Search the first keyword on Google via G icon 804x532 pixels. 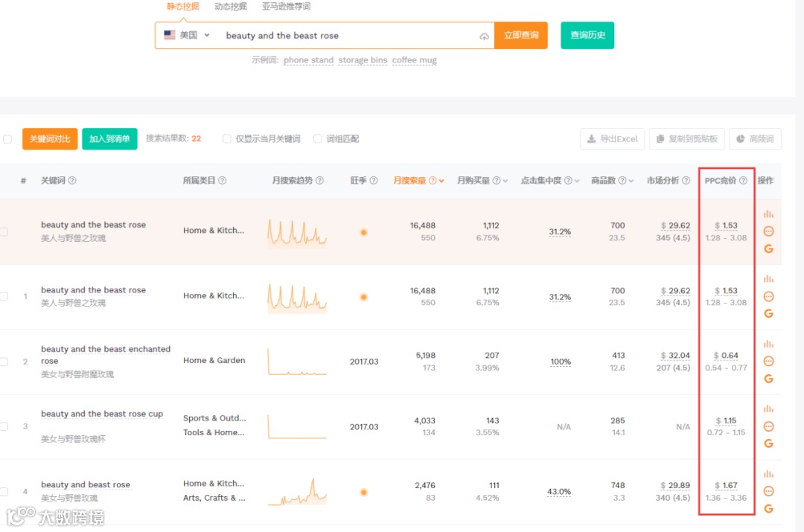(768, 249)
